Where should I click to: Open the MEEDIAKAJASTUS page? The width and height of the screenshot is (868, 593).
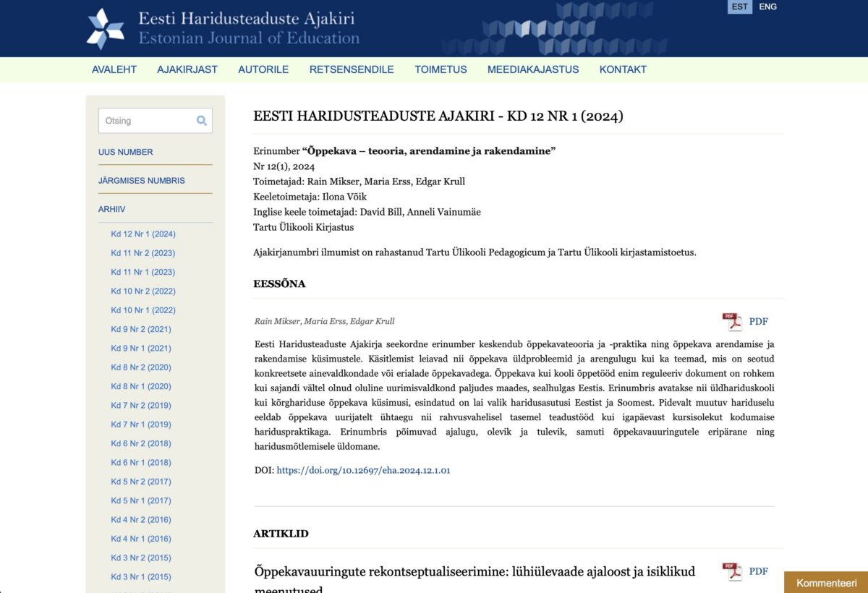pos(533,69)
